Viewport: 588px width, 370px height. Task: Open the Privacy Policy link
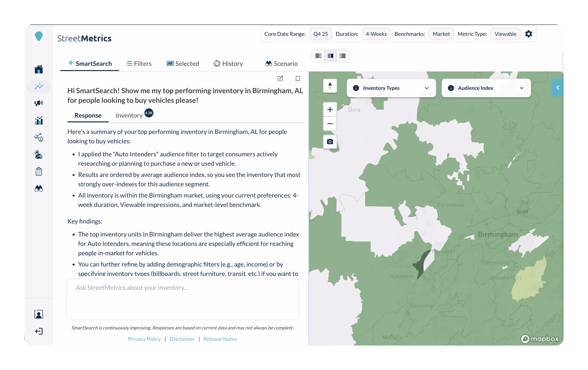click(x=144, y=339)
